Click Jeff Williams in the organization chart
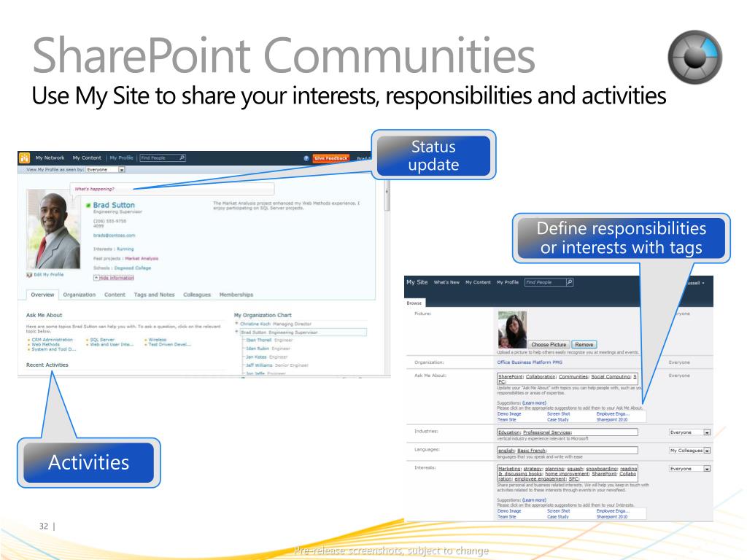 [x=259, y=365]
